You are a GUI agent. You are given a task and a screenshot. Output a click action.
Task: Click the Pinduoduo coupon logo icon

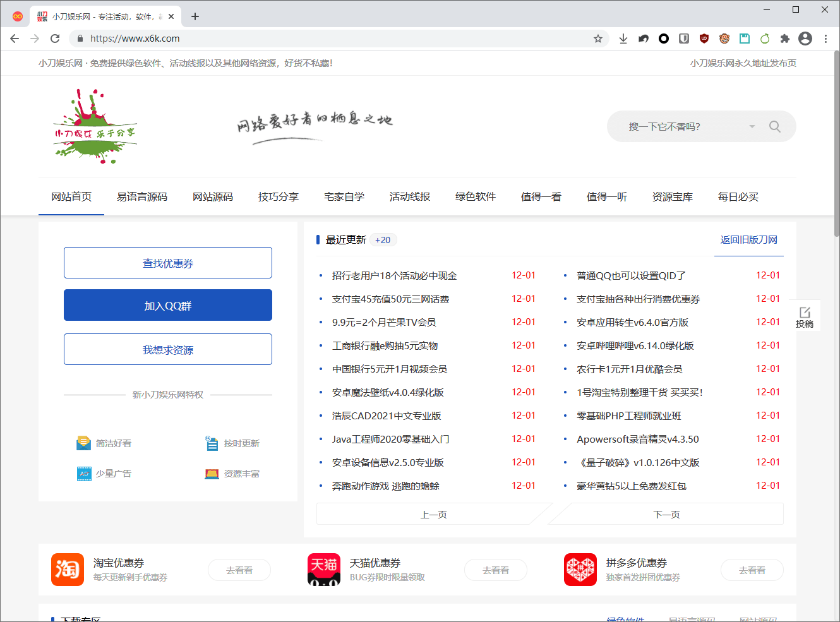click(580, 570)
